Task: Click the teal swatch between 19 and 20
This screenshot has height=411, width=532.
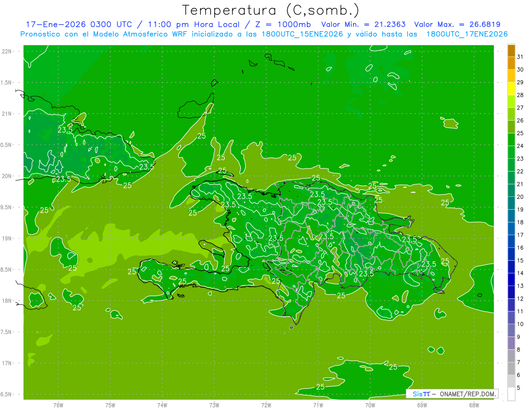Action: (x=511, y=203)
